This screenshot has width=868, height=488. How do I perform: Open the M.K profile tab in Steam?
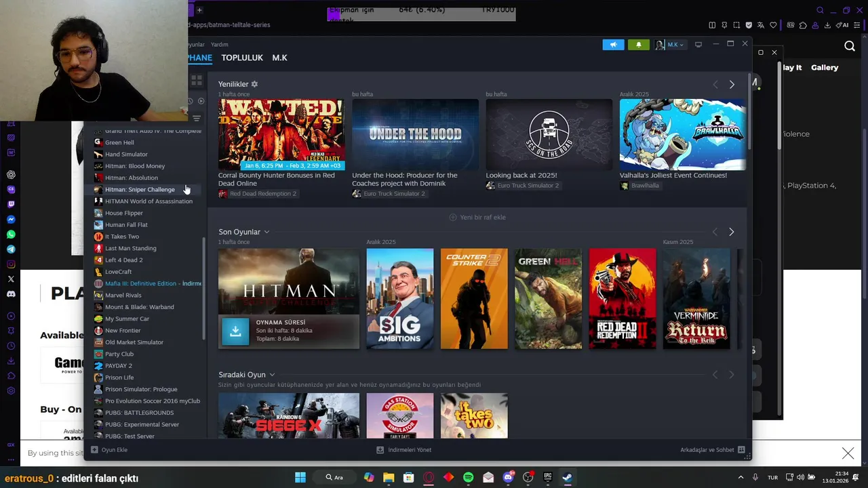click(x=279, y=58)
